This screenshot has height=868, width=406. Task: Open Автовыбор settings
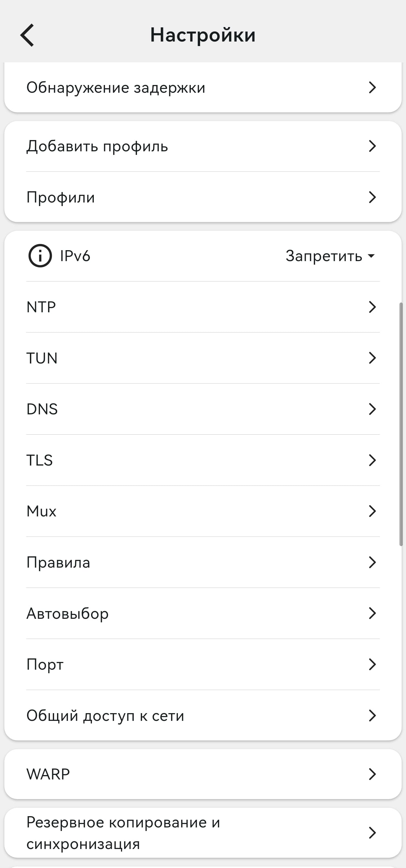tap(202, 613)
